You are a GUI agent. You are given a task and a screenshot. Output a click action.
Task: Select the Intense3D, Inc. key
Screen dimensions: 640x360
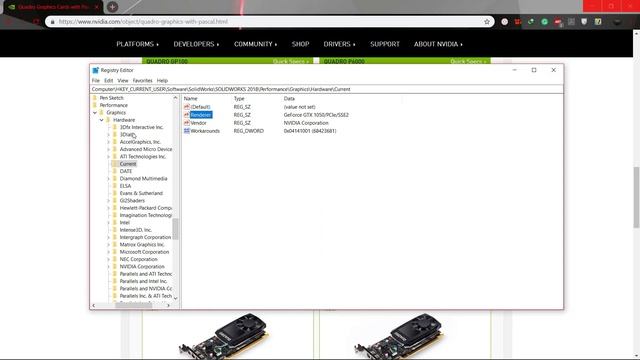[136, 230]
